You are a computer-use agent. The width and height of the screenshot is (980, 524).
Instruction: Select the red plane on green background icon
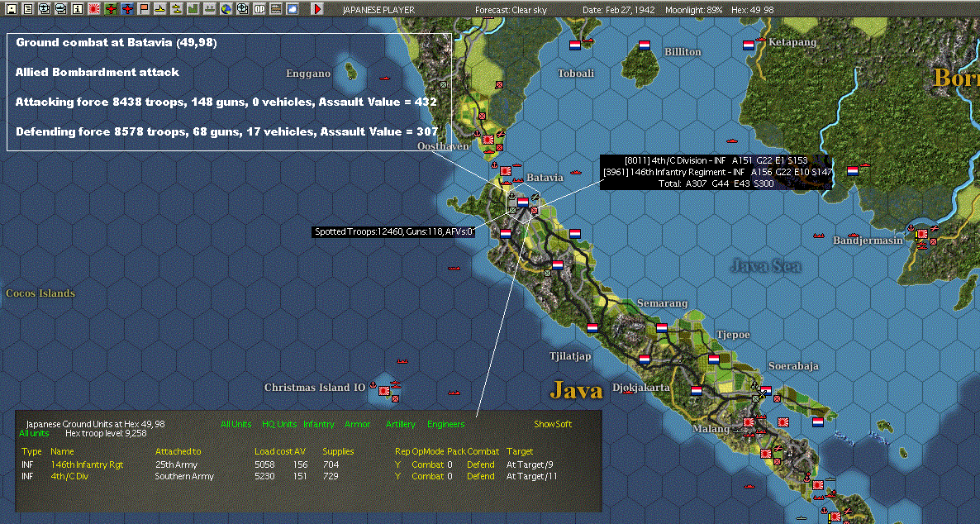point(111,9)
